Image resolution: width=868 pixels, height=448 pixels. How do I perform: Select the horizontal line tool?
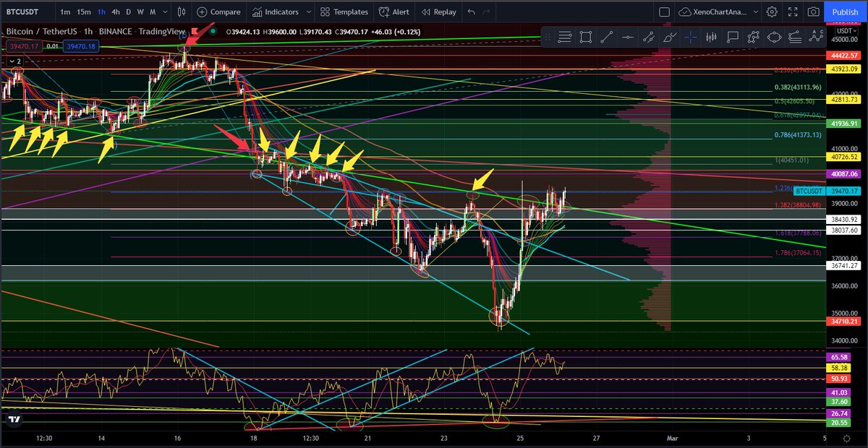click(628, 38)
